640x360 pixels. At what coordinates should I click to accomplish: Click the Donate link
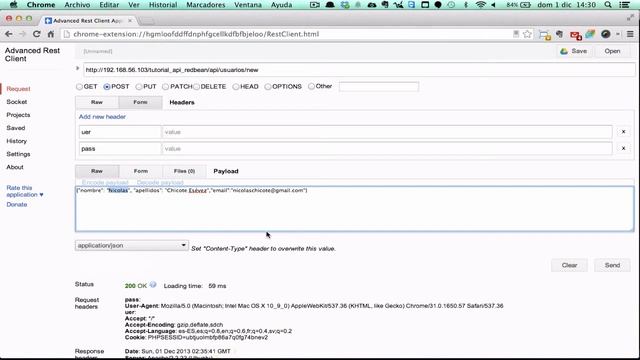click(17, 204)
